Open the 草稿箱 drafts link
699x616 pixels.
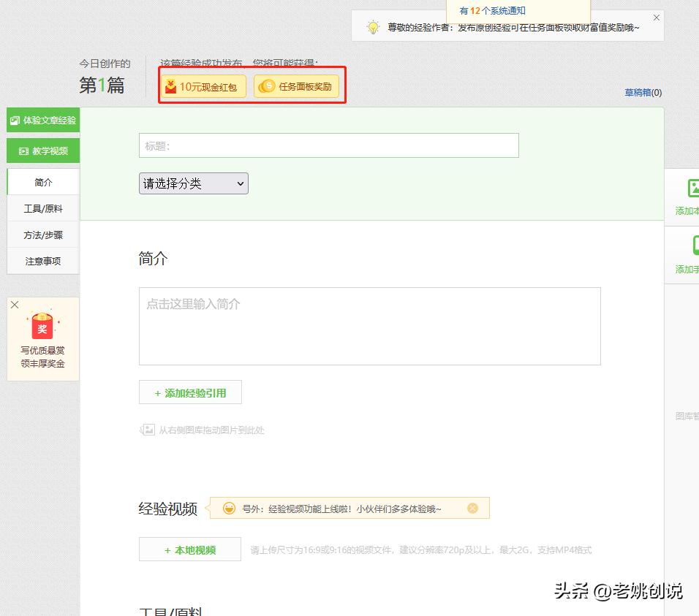643,93
